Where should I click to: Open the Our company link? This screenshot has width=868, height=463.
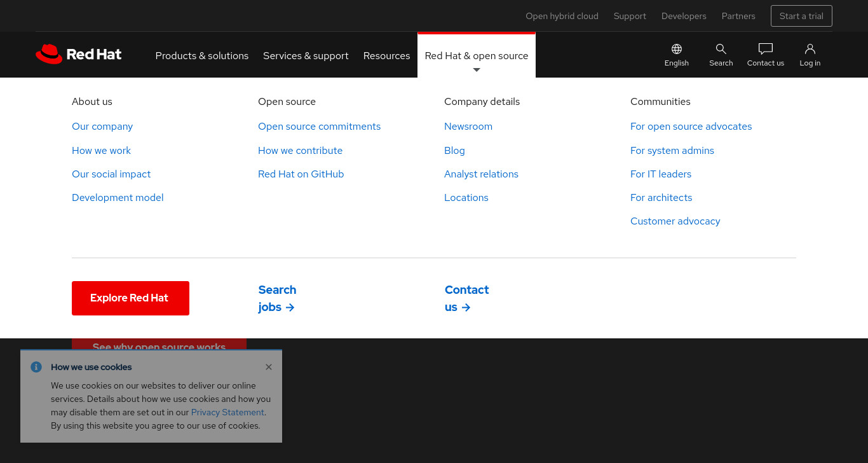click(x=102, y=127)
